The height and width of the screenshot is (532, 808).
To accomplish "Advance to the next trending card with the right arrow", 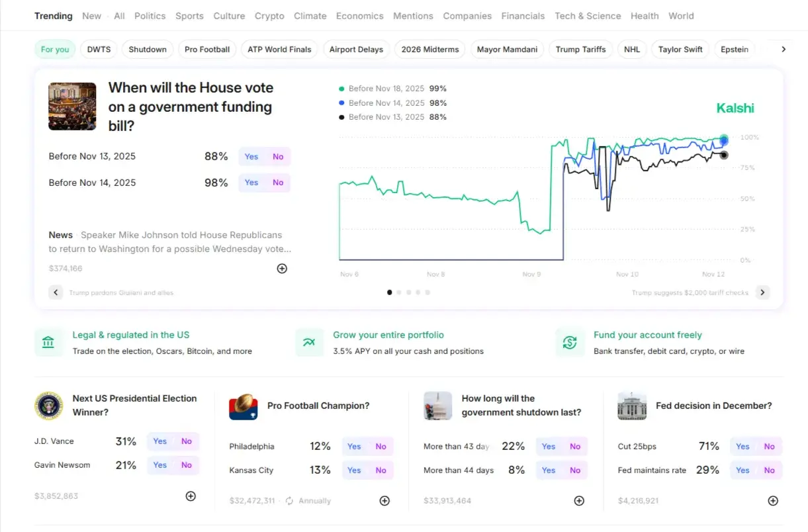I will 762,292.
